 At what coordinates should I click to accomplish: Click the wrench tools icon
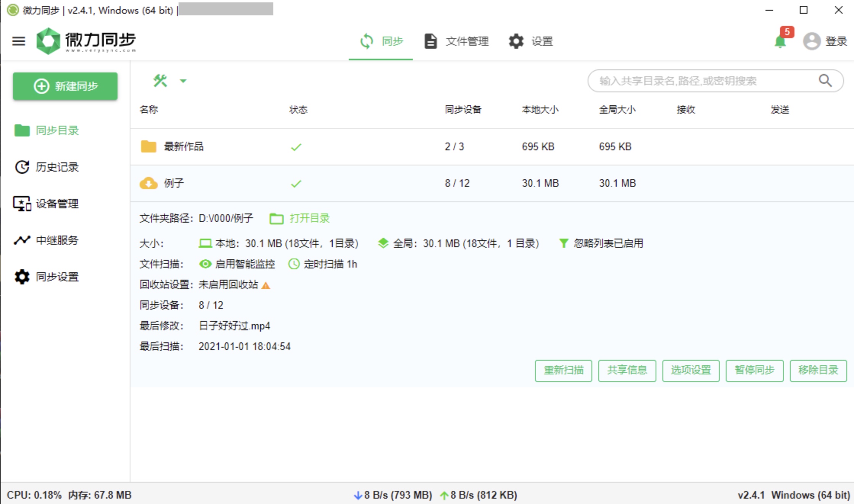[x=160, y=80]
